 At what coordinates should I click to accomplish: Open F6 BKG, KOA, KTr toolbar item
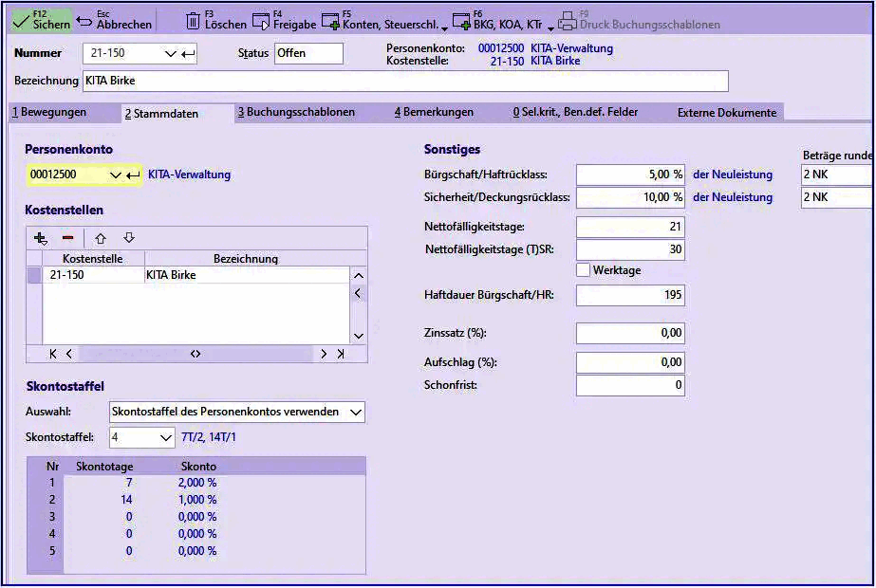497,20
